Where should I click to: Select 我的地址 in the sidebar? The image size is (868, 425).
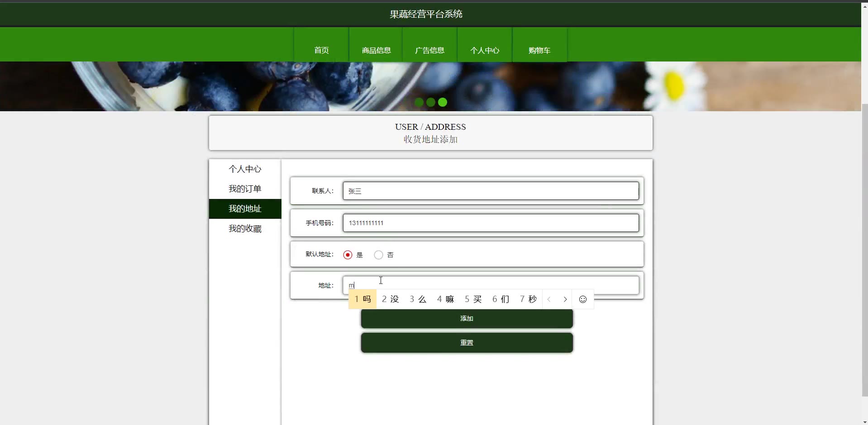(245, 209)
